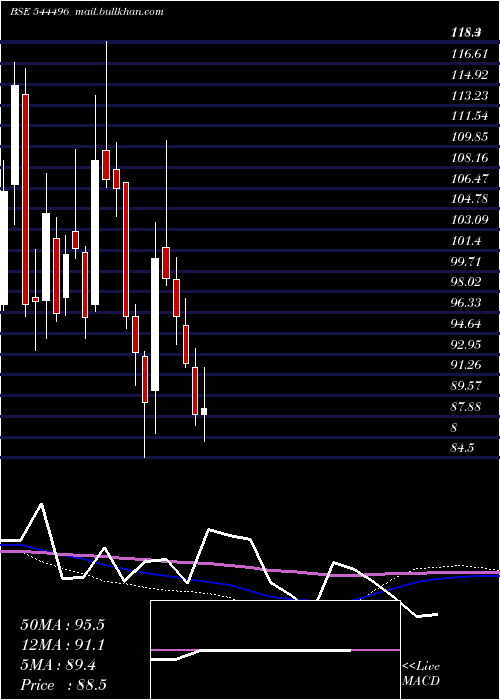Click the 114.92 price axis label
500x700 pixels.
click(469, 75)
